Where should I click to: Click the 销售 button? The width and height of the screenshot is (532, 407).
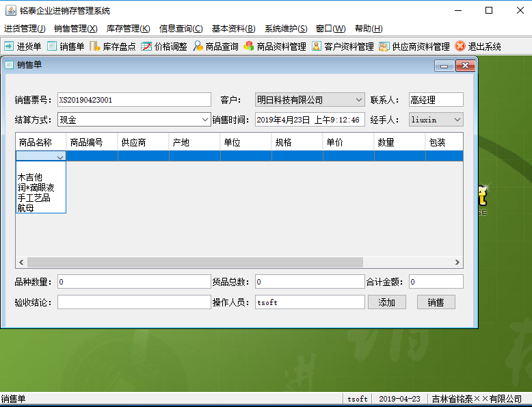(436, 302)
